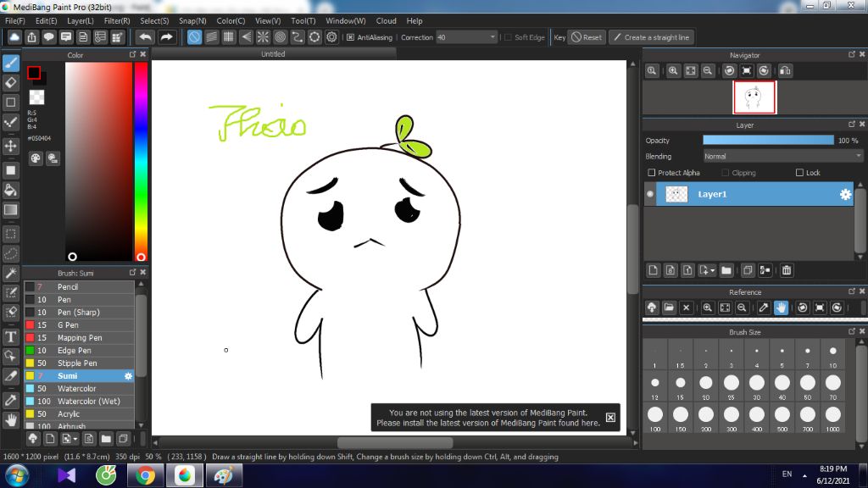Select the Move tool
The height and width of the screenshot is (488, 868).
pos(11,146)
